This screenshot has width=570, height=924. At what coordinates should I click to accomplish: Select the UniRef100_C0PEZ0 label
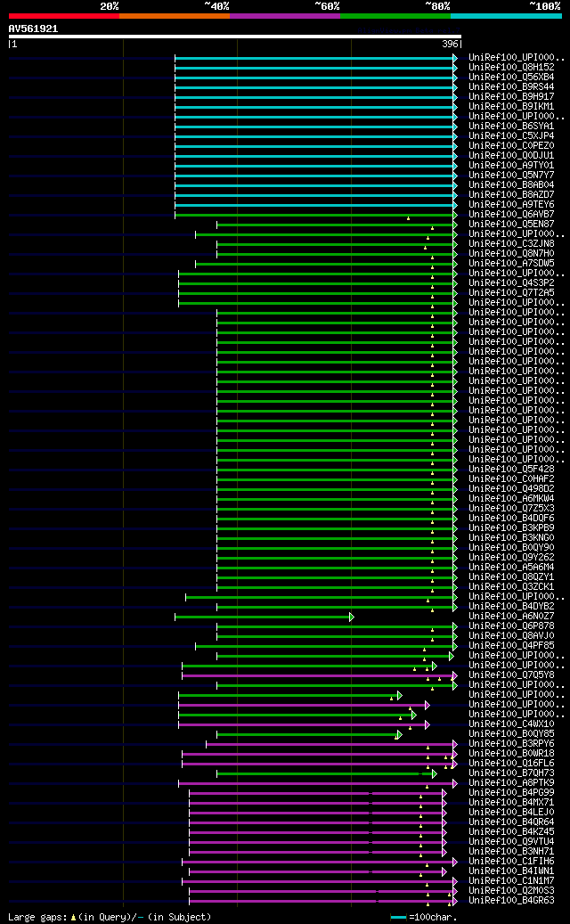coord(511,146)
